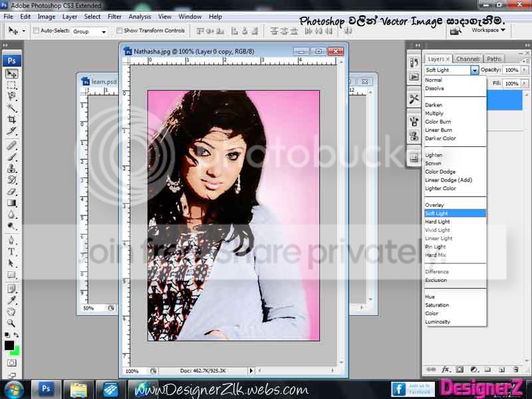Open the Filter menu
Image resolution: width=532 pixels, height=399 pixels.
(x=114, y=17)
